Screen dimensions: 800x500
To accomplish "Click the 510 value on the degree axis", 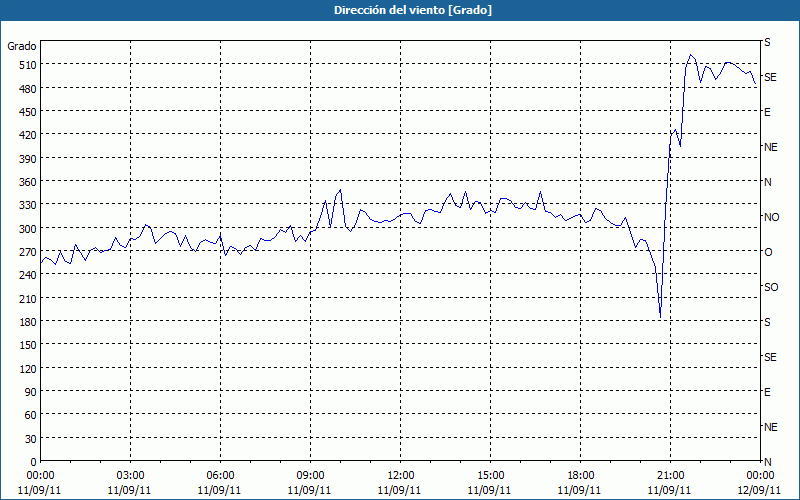I will click(x=28, y=65).
